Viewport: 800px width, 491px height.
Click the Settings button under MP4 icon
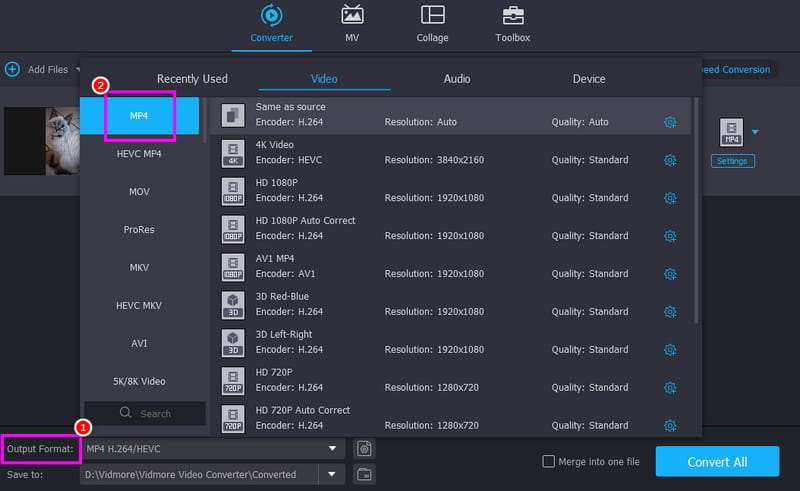(x=733, y=161)
